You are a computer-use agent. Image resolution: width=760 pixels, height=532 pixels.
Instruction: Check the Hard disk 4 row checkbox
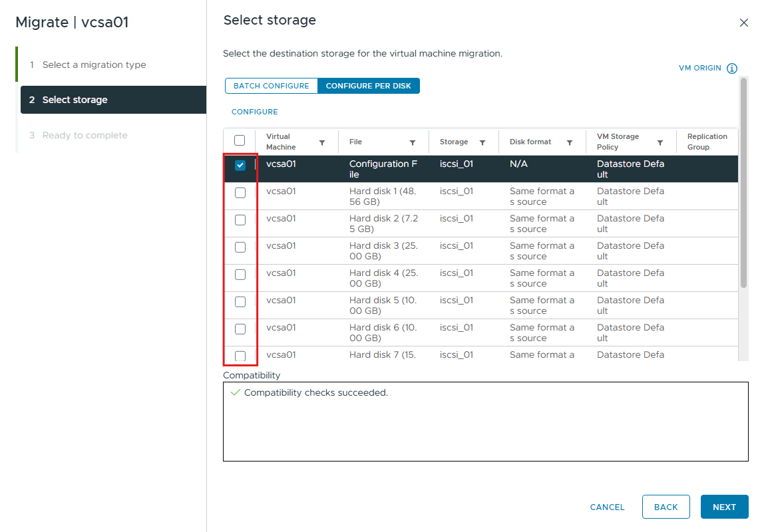click(240, 275)
